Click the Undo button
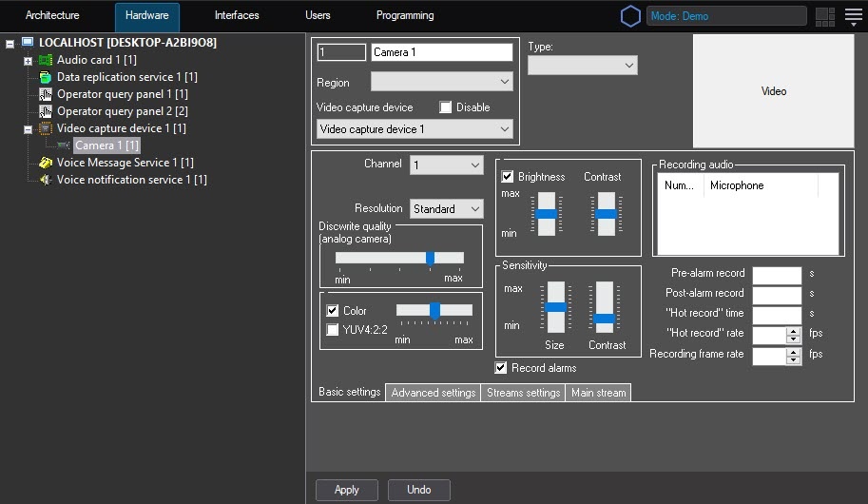868x504 pixels. [x=418, y=490]
